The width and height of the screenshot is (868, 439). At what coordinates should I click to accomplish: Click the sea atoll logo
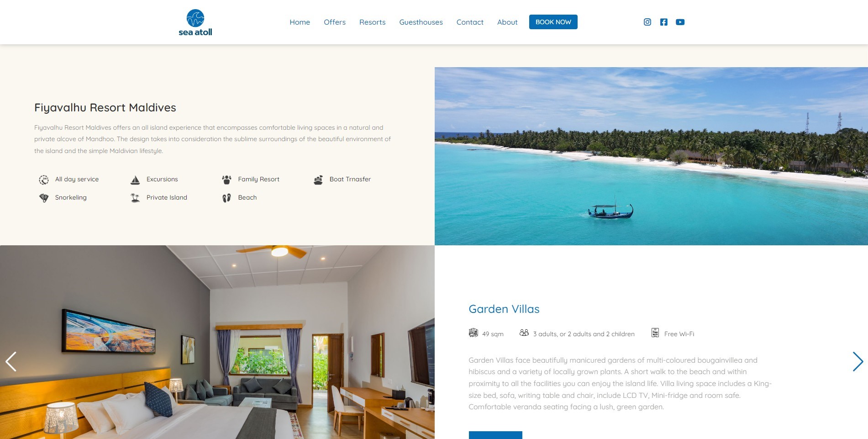click(x=195, y=22)
